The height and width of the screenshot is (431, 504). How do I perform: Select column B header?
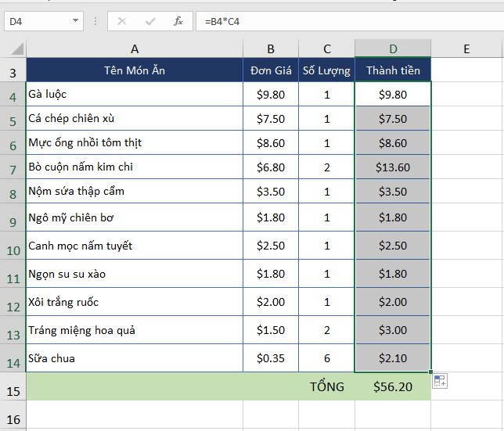pos(271,48)
